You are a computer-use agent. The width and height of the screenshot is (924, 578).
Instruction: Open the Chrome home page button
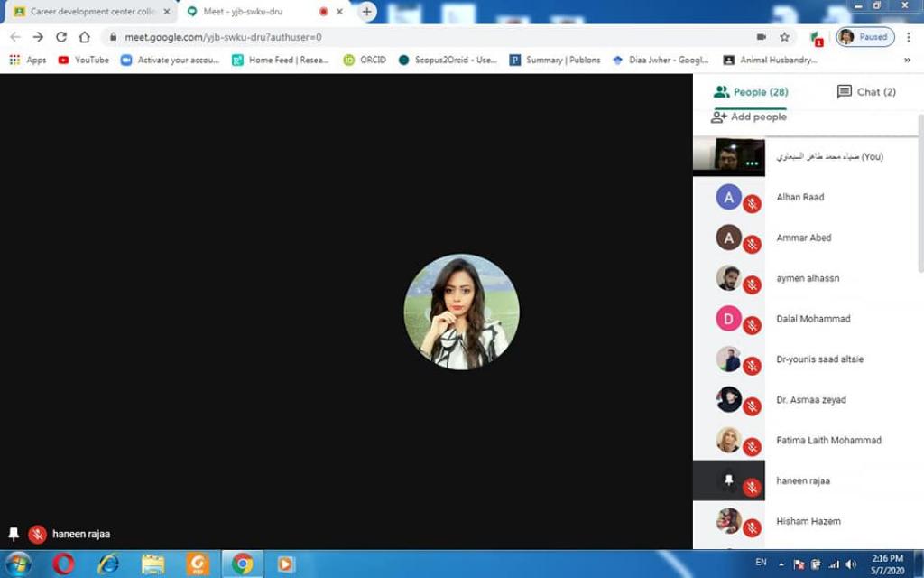point(85,37)
